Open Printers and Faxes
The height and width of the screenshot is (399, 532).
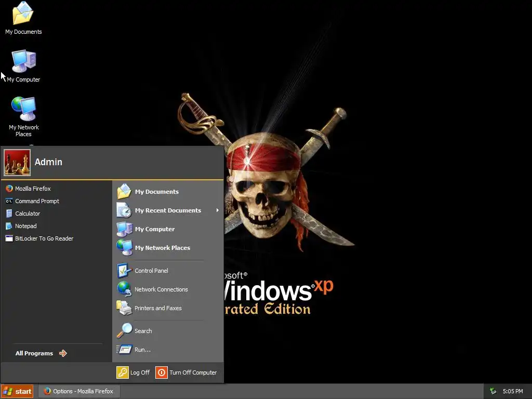coord(168,308)
